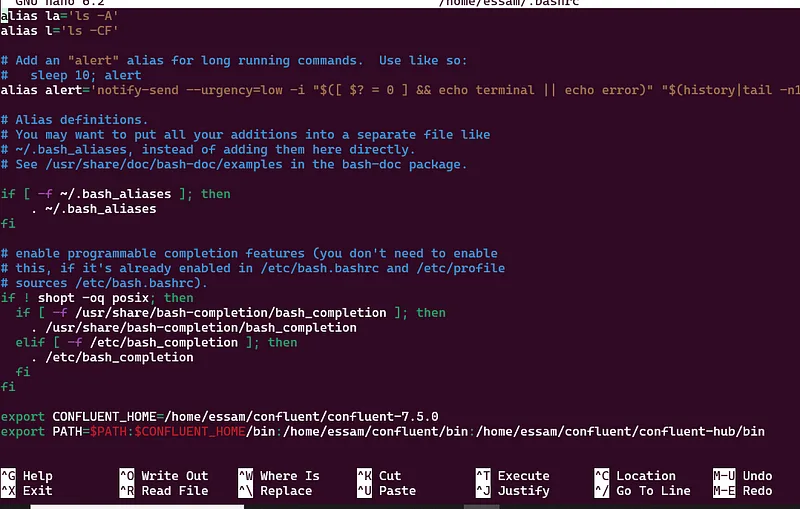Click the 'if ! shopt -oq posix' line
The image size is (800, 509).
[97, 298]
